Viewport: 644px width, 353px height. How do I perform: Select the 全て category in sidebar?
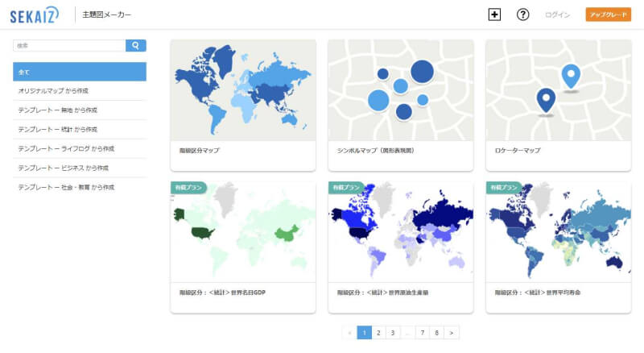(80, 72)
